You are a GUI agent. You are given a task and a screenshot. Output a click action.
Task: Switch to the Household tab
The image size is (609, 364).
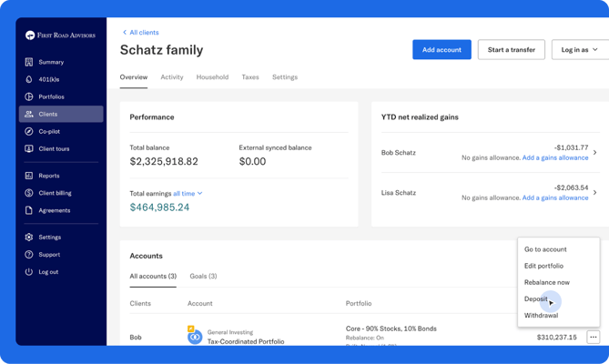(212, 77)
